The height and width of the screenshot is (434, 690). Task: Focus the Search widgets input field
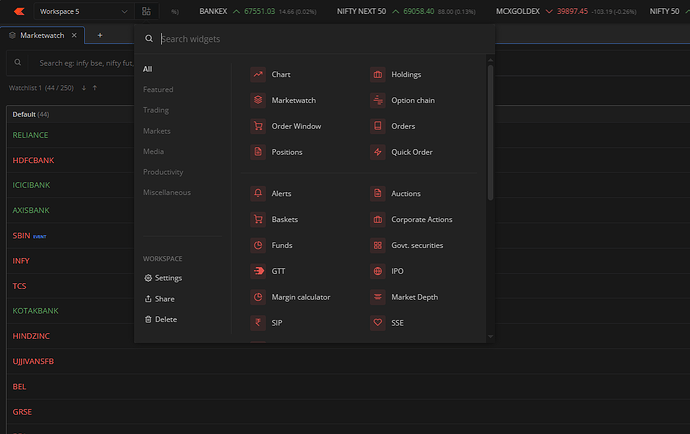pos(326,39)
